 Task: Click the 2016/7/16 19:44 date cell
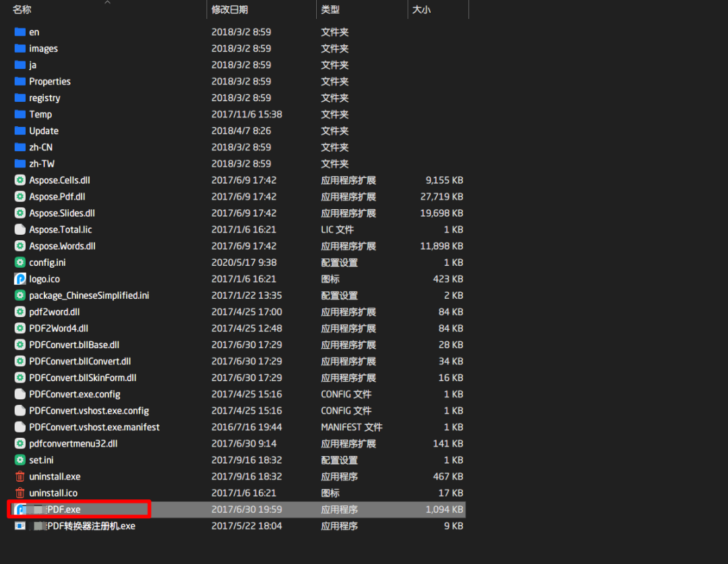(x=247, y=428)
